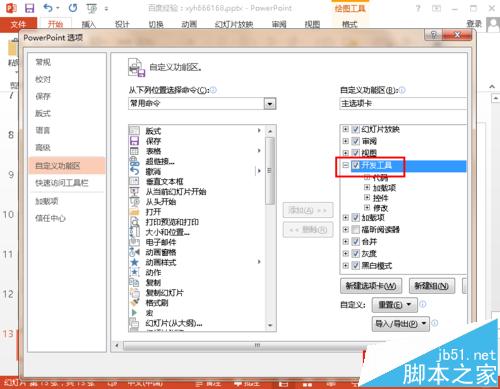The height and width of the screenshot is (389, 500).
Task: Uncheck the 审阅 tab checkbox
Action: click(356, 141)
